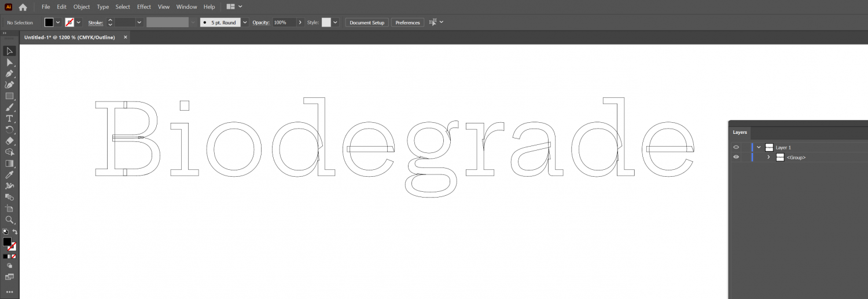Click the Opacity 100% input field
Screen dimensions: 868x299
283,23
